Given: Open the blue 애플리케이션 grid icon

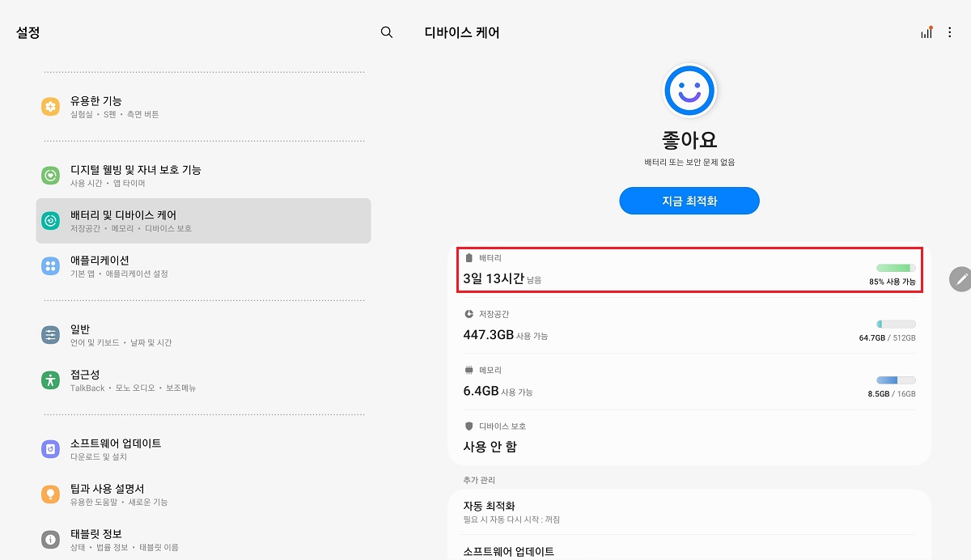Looking at the screenshot, I should (50, 265).
